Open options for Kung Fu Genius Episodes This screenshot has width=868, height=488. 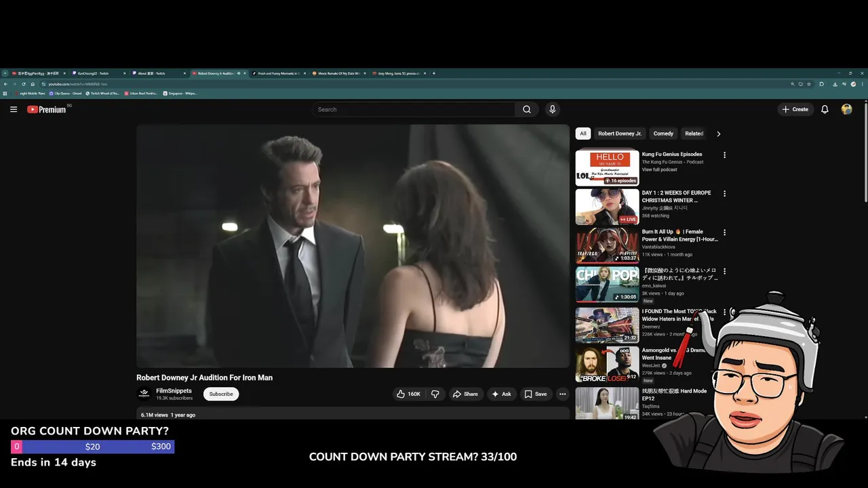click(x=724, y=155)
